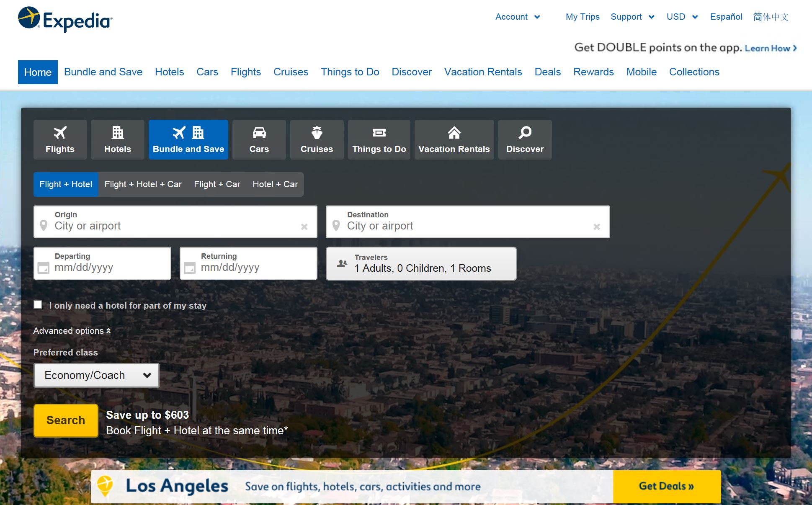
Task: Open Deals in the top navigation
Action: 547,72
